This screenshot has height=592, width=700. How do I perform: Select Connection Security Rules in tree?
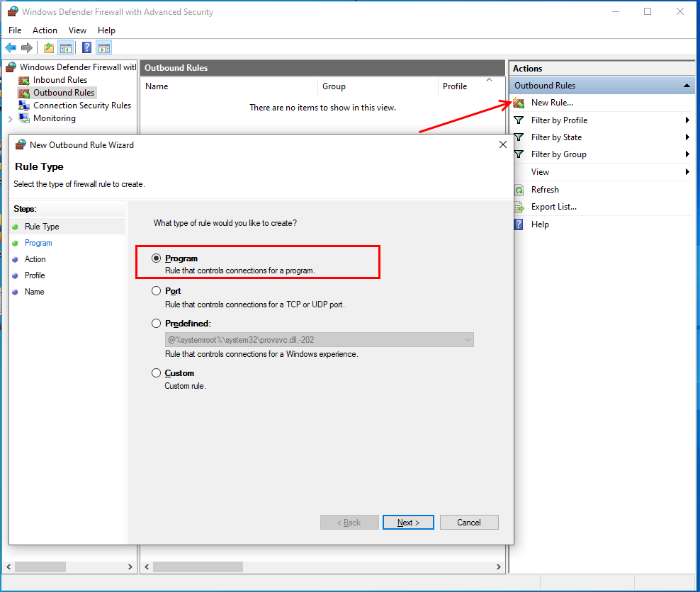82,106
